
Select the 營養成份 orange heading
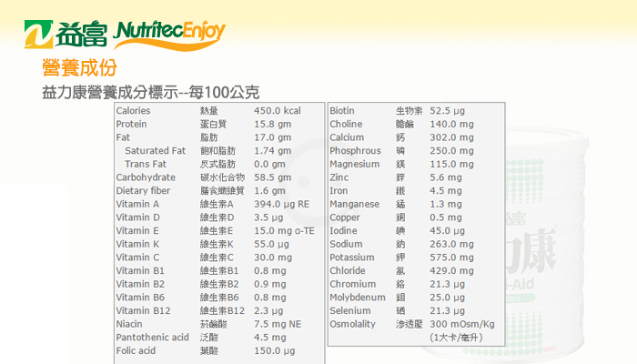point(80,67)
